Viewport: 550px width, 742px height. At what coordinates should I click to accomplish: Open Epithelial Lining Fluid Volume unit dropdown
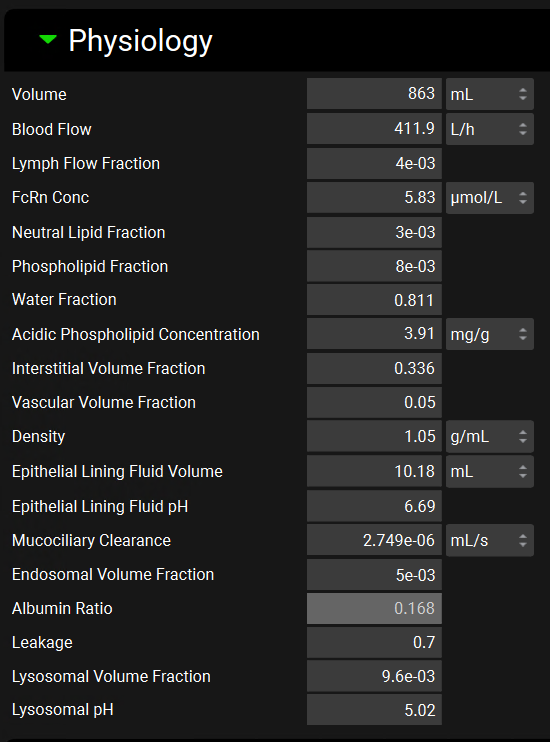[489, 471]
